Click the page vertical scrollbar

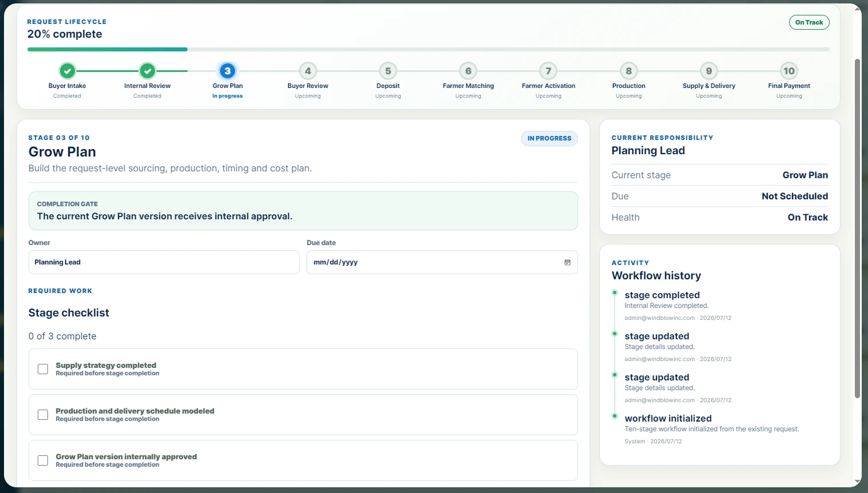pyautogui.click(x=857, y=229)
